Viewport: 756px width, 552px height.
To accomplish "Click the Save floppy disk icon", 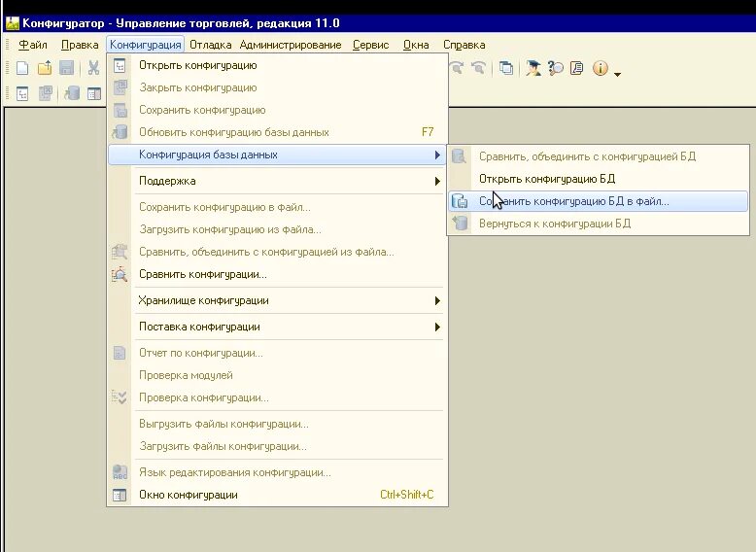I will (x=66, y=68).
